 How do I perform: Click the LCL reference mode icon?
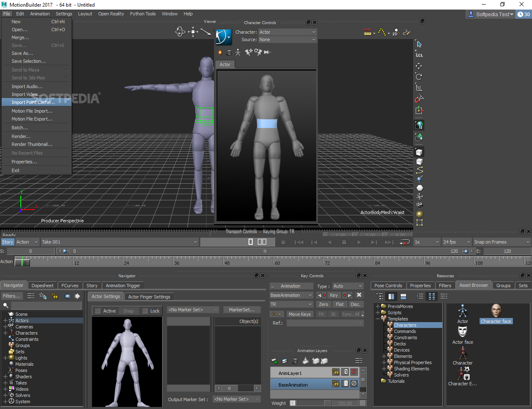419,55
